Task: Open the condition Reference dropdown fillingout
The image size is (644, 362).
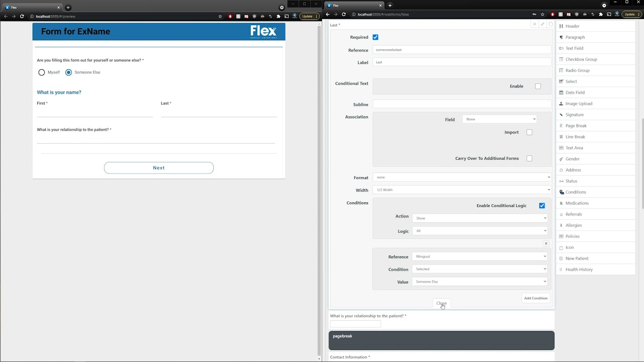Action: [x=480, y=256]
